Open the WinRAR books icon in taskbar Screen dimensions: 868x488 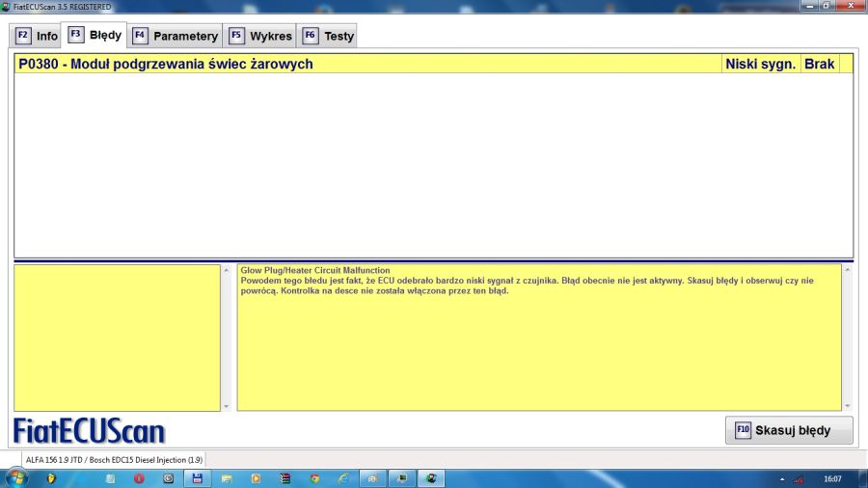coord(285,478)
